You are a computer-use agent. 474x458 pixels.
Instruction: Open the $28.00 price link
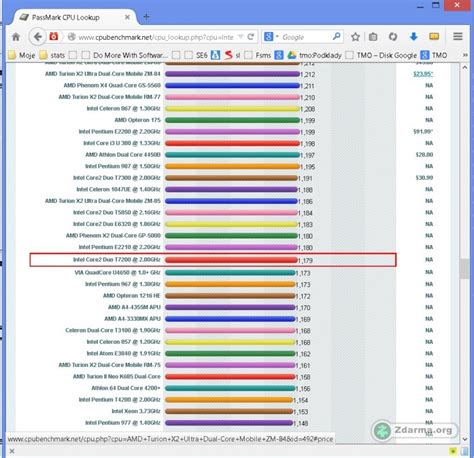point(424,154)
